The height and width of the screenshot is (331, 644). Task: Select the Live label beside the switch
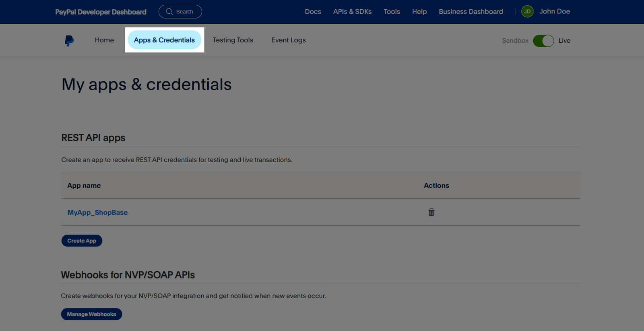tap(564, 41)
